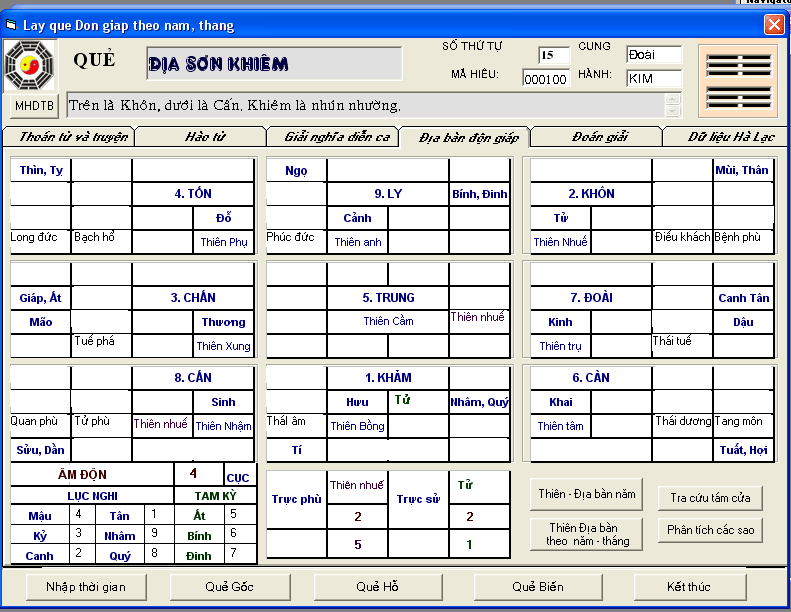Viewport: 791px width, 612px height.
Task: Select the Giải nghĩa điển ca tab
Action: [336, 137]
